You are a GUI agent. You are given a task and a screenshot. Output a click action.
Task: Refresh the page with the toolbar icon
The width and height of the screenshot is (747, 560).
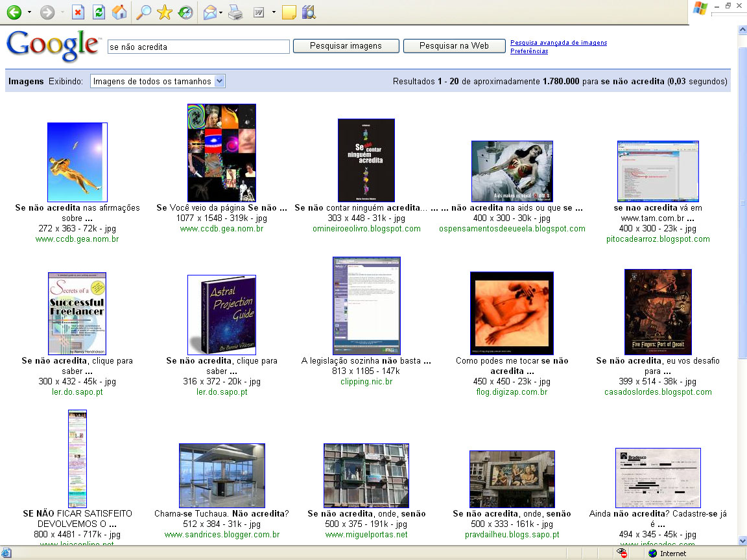tap(99, 12)
